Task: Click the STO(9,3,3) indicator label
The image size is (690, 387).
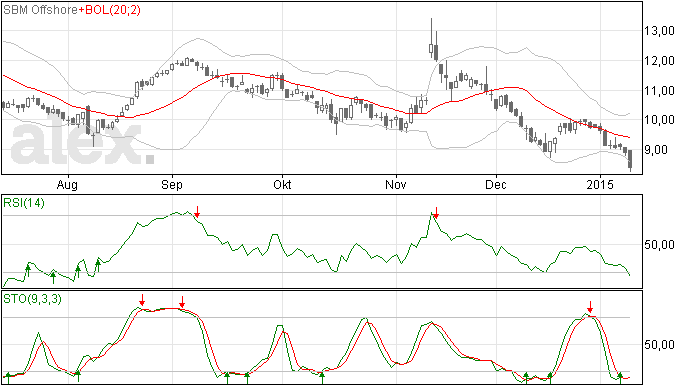Action: (x=33, y=299)
